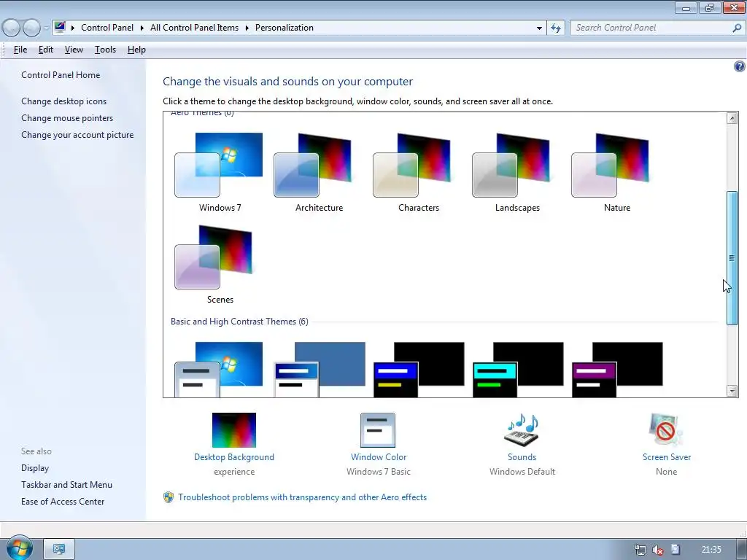Open the File menu

[x=20, y=50]
